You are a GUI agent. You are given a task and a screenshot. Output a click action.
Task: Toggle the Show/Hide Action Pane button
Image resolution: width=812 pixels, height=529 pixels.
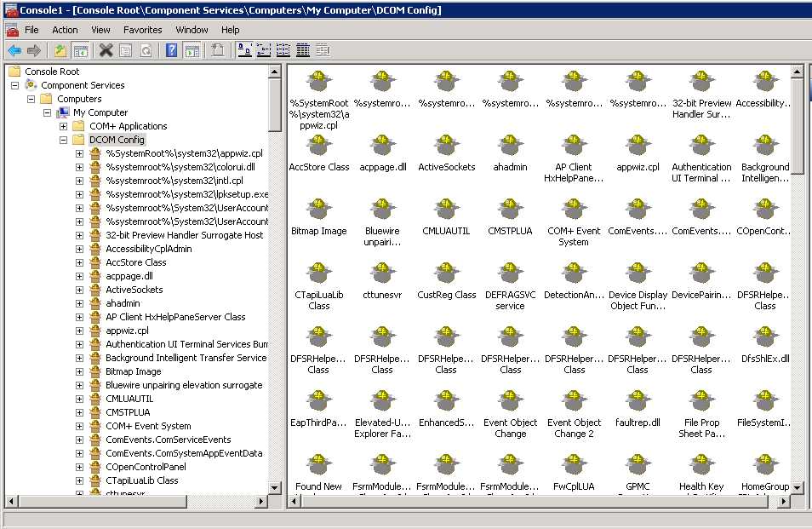coord(192,51)
